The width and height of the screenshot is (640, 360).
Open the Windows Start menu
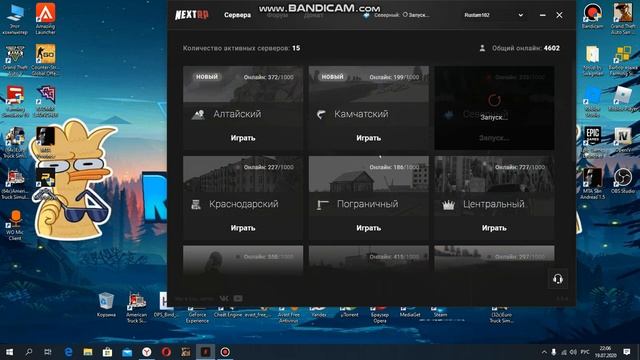(x=9, y=352)
